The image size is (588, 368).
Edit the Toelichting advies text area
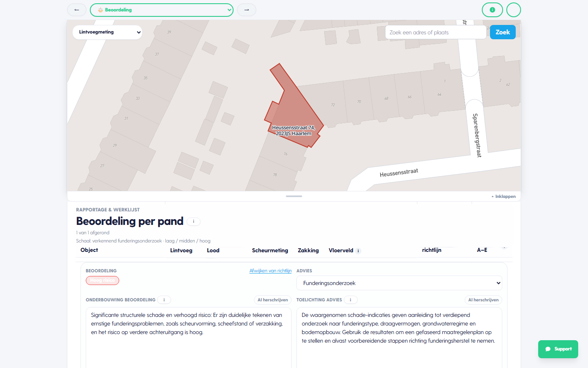(x=399, y=338)
